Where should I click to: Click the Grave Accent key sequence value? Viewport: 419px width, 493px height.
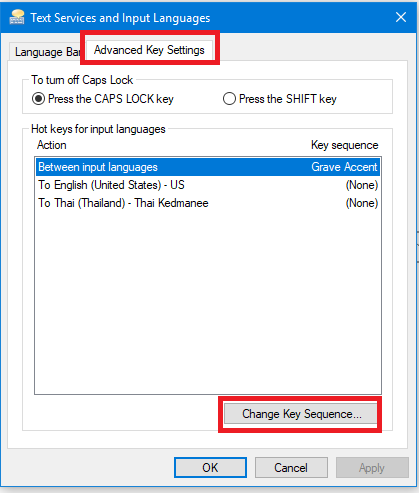point(344,167)
